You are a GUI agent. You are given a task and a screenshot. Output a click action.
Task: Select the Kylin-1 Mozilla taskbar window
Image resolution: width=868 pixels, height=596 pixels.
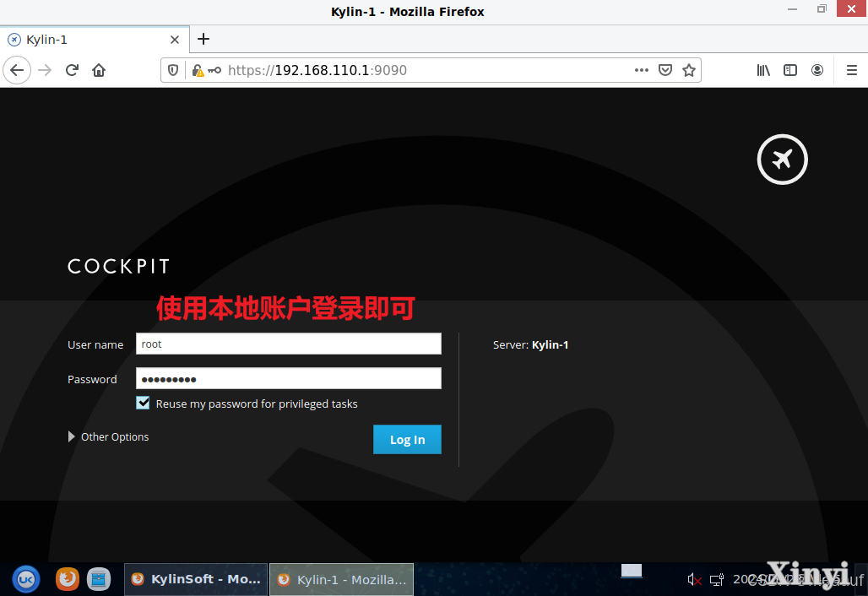point(342,579)
